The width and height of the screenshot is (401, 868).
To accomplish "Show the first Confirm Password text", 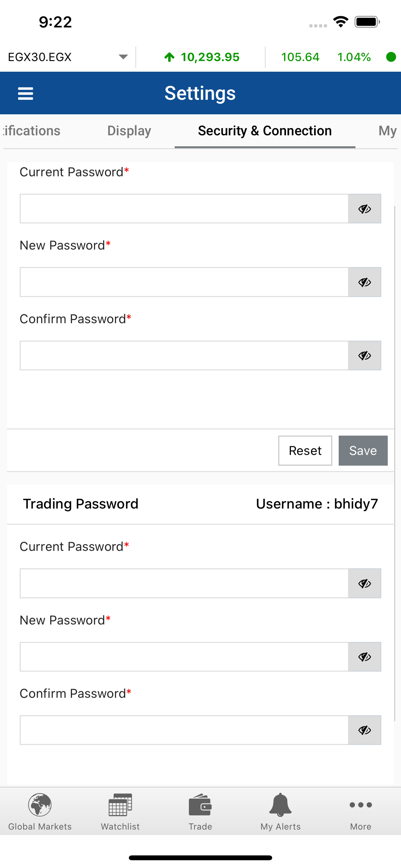I will pyautogui.click(x=365, y=356).
